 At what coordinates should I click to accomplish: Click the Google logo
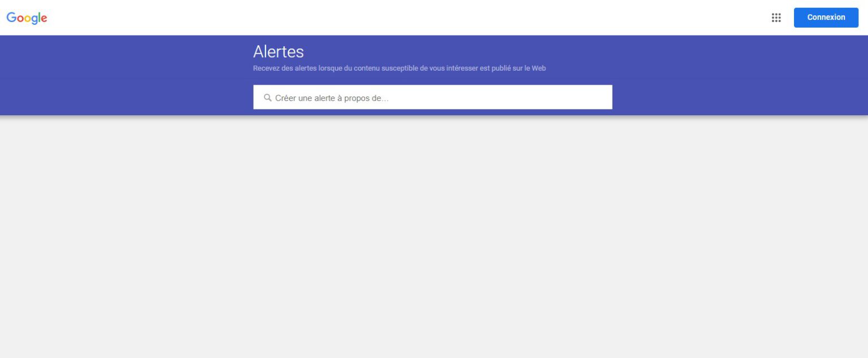point(27,18)
